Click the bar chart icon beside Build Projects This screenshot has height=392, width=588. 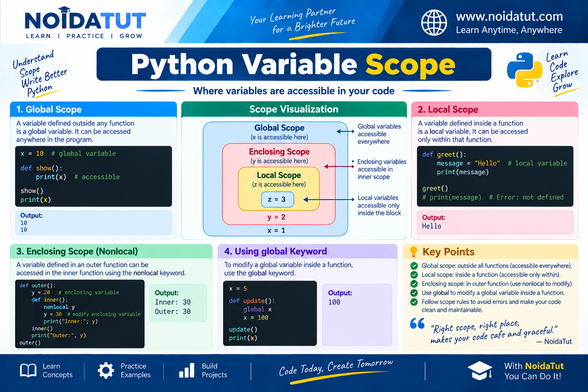(x=187, y=371)
